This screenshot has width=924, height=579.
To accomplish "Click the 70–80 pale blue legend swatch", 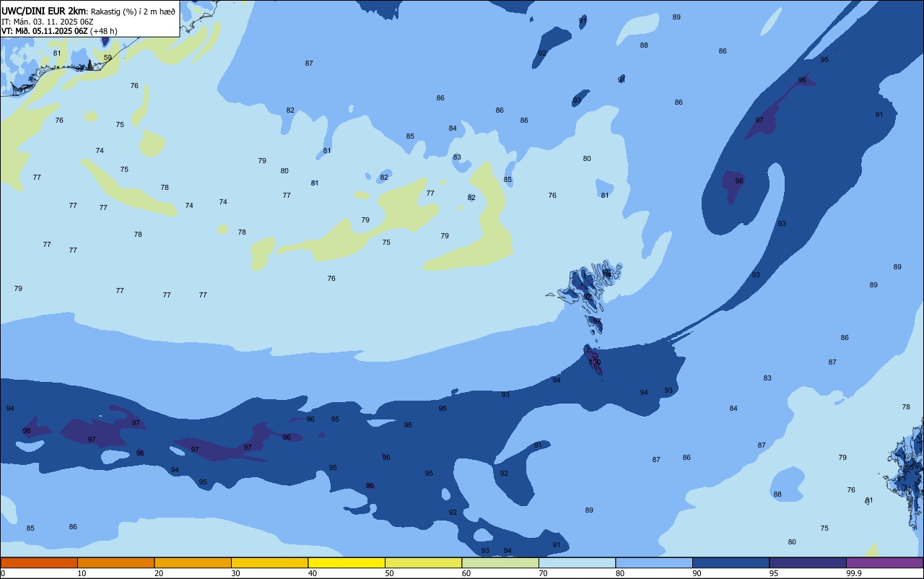I will point(577,563).
